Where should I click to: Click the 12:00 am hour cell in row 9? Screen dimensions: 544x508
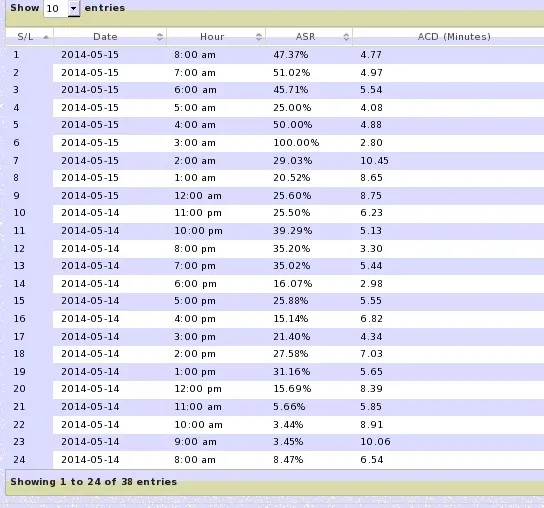pyautogui.click(x=198, y=196)
